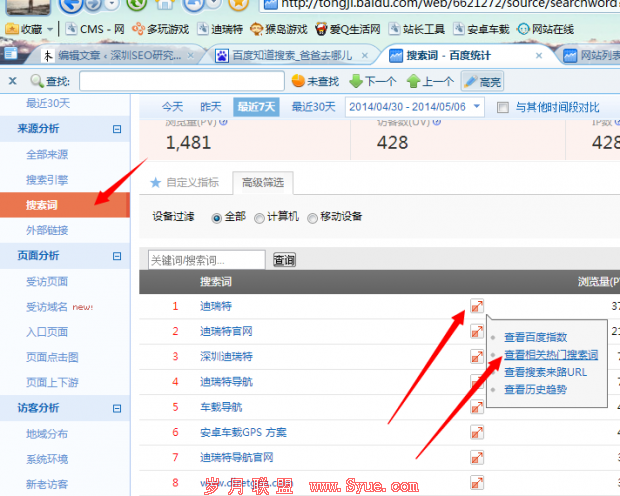
Task: Open 全部来源 in sidebar
Action: coord(47,155)
